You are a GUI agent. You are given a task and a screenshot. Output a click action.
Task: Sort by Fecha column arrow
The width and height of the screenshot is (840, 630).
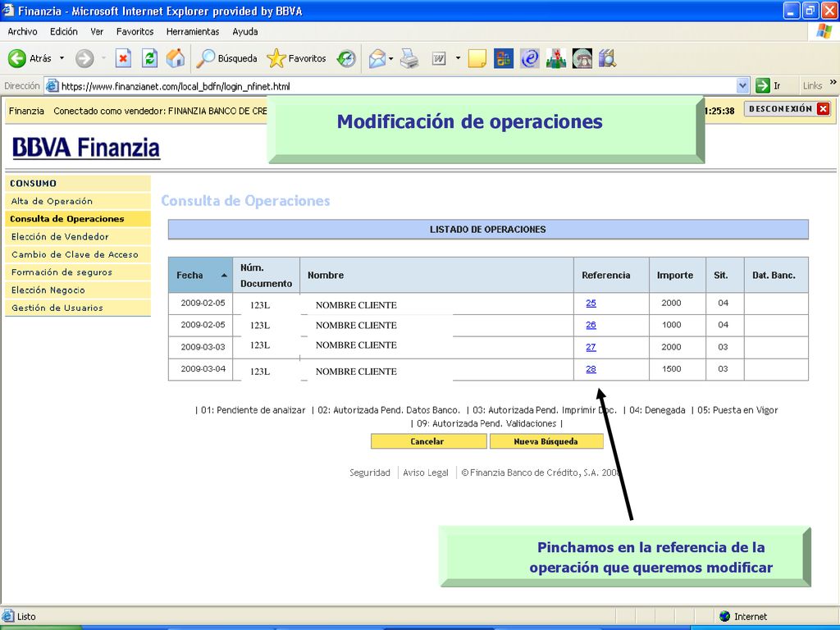(x=224, y=276)
